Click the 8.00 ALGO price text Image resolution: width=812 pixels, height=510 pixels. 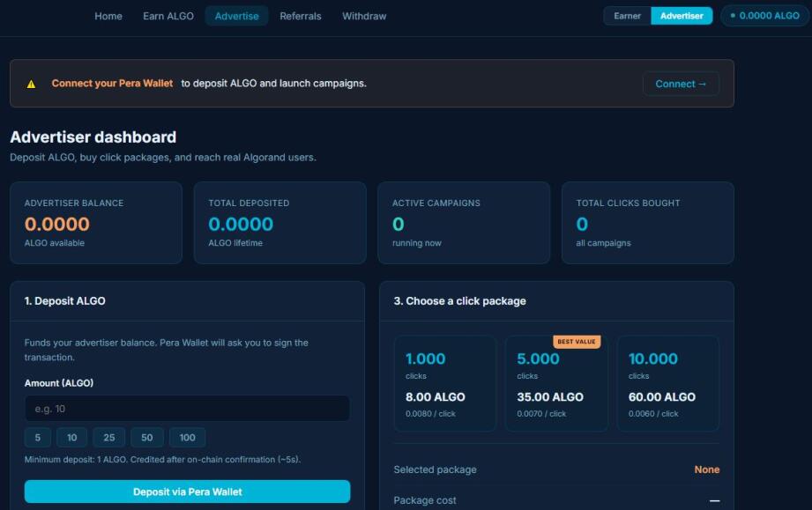tap(435, 397)
